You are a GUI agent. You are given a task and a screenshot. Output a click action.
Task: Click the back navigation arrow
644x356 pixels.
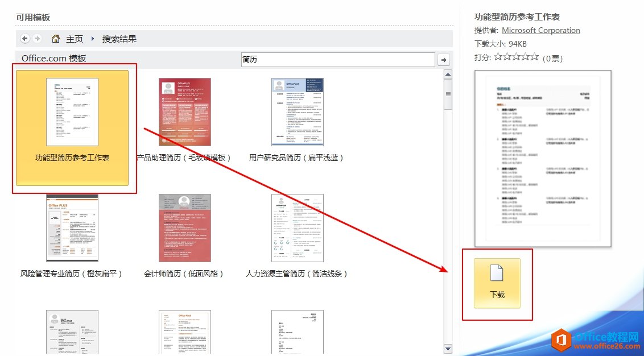click(24, 38)
